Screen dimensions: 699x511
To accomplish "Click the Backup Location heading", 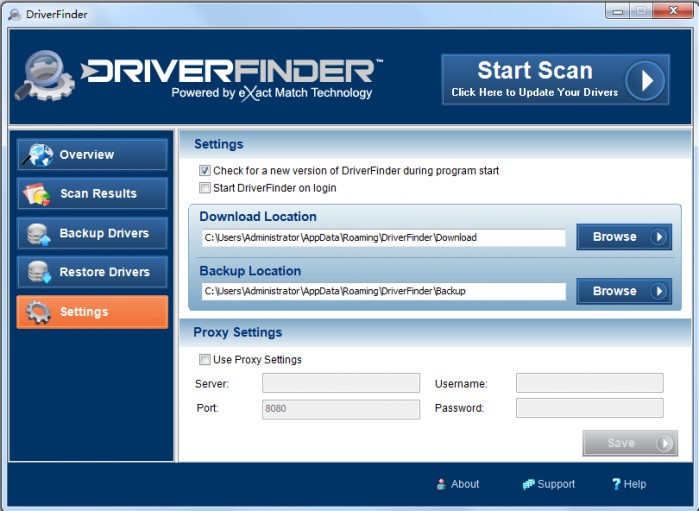I will coord(250,271).
